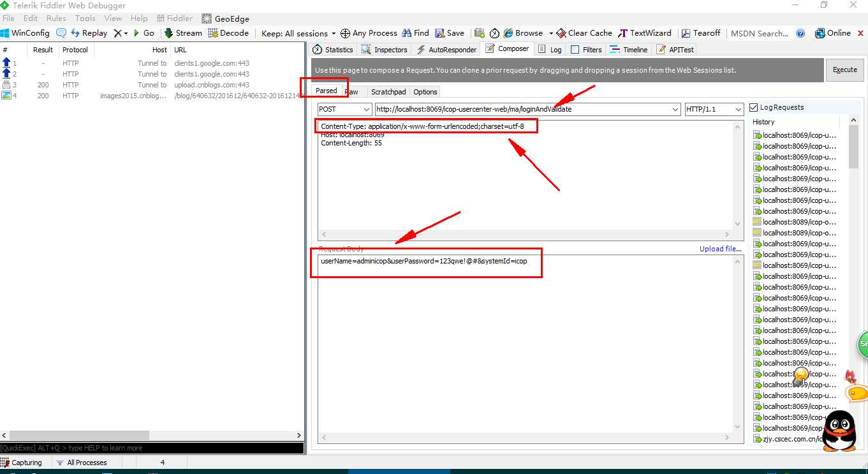Select session 3 lock icon row

pyautogui.click(x=6, y=85)
